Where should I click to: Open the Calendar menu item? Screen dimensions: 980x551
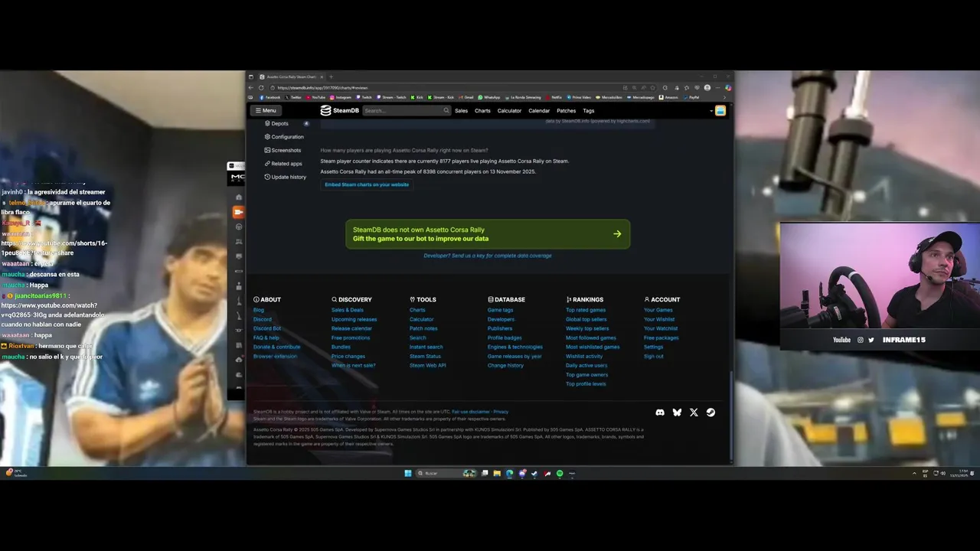pos(539,110)
